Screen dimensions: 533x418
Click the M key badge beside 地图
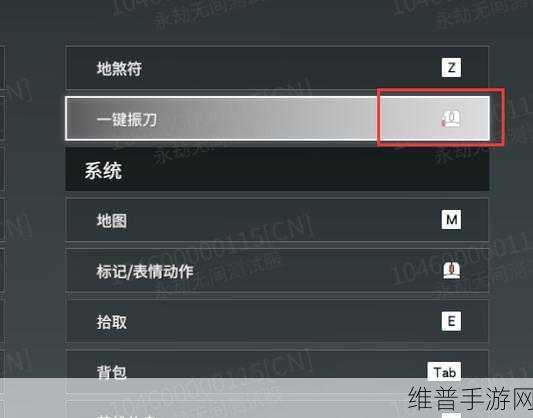(451, 220)
